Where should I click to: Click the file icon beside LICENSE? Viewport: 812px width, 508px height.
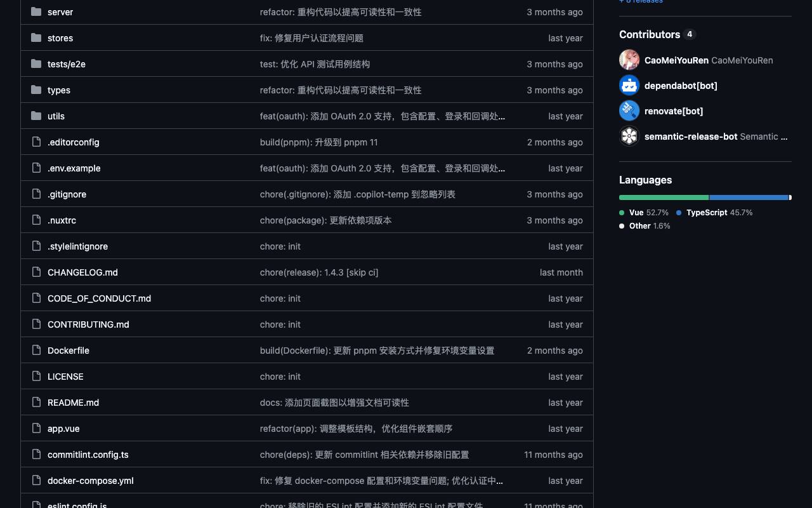(x=36, y=377)
